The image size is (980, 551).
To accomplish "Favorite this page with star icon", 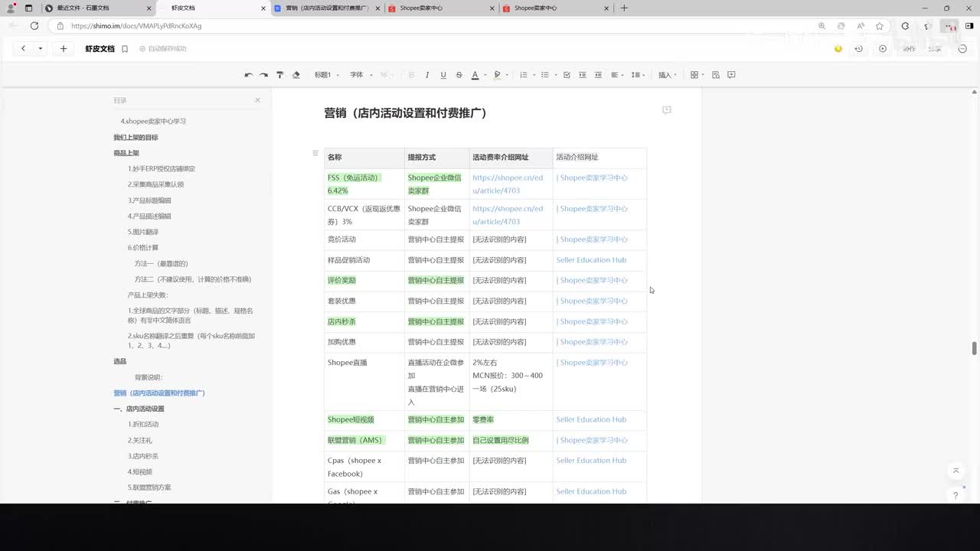I will (880, 26).
